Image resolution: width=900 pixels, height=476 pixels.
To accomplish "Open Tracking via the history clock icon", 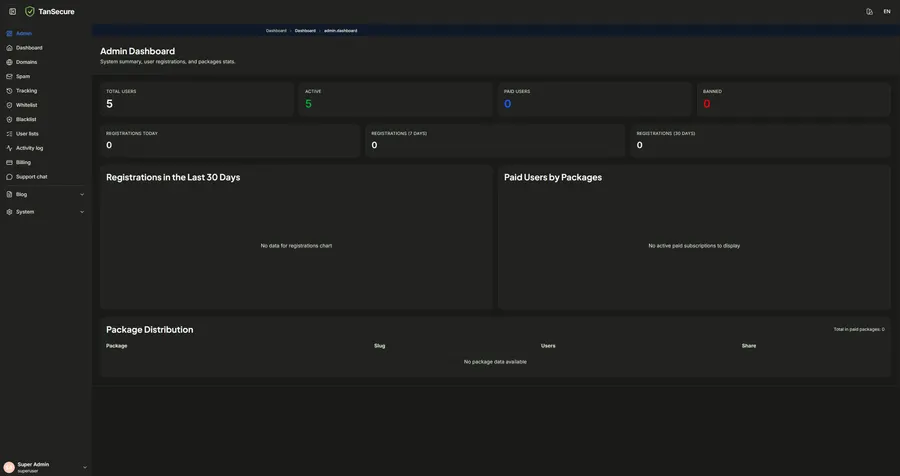I will pyautogui.click(x=9, y=91).
